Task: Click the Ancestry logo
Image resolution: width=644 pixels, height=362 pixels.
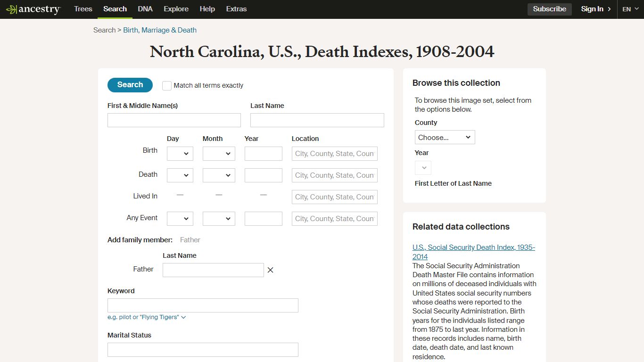Action: pos(33,9)
